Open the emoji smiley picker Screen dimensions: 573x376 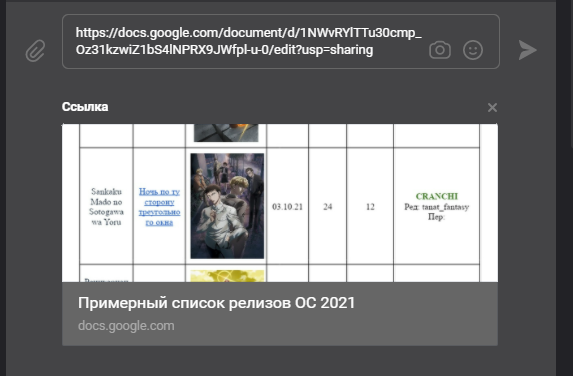(x=473, y=50)
